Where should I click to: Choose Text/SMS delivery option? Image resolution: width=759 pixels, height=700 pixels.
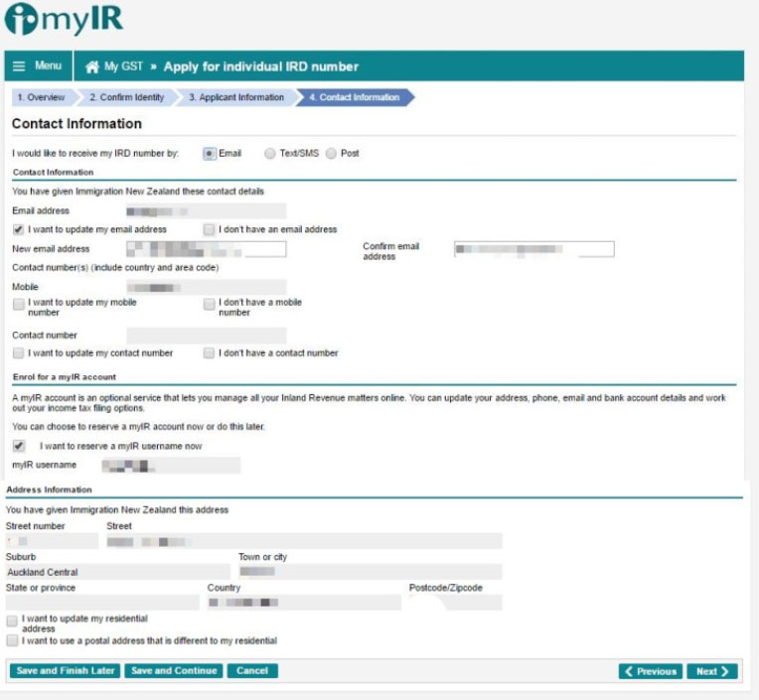(x=269, y=153)
